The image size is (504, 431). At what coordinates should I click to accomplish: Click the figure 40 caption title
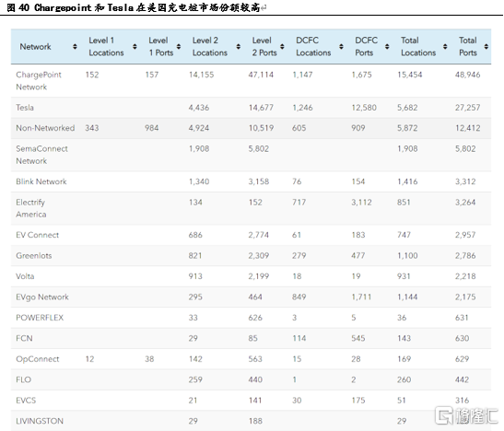tap(134, 7)
